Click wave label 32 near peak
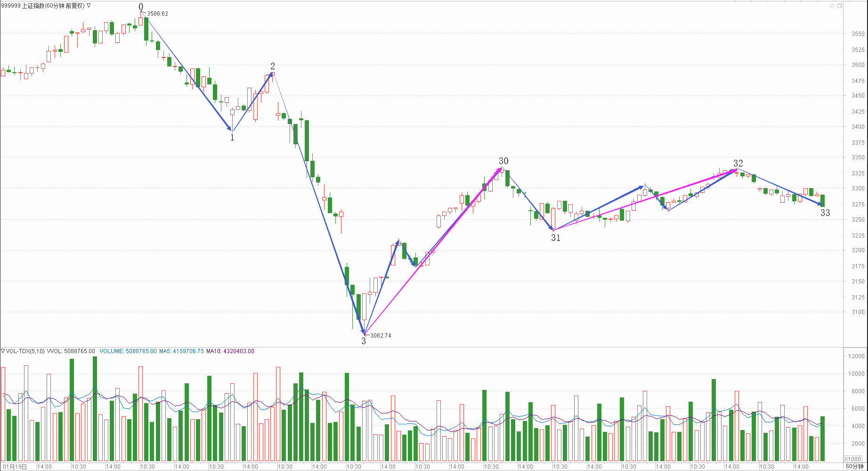 pos(738,163)
